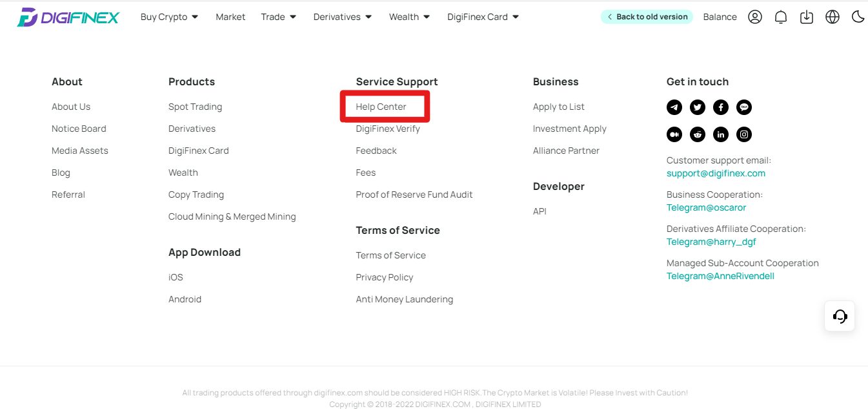Open the Market menu item
Screen dimensions: 868x409
[x=230, y=17]
